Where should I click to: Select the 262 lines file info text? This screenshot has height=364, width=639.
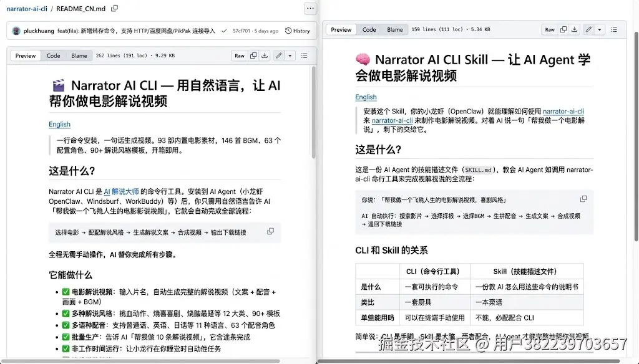pos(135,55)
